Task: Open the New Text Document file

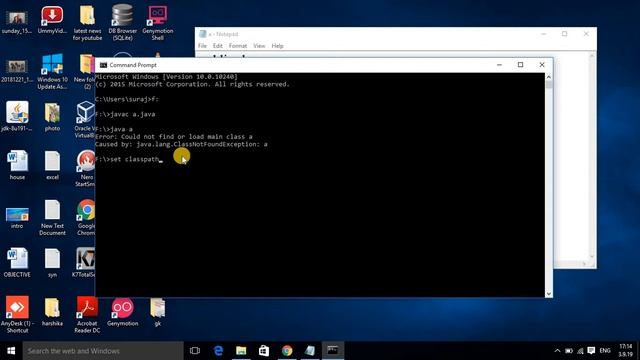Action: [x=52, y=217]
